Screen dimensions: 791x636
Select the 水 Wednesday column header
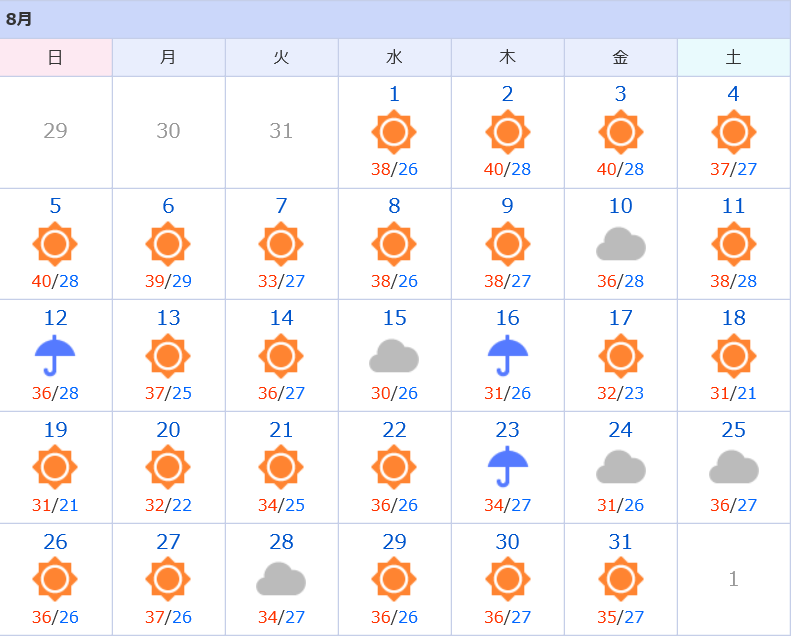[x=394, y=57]
